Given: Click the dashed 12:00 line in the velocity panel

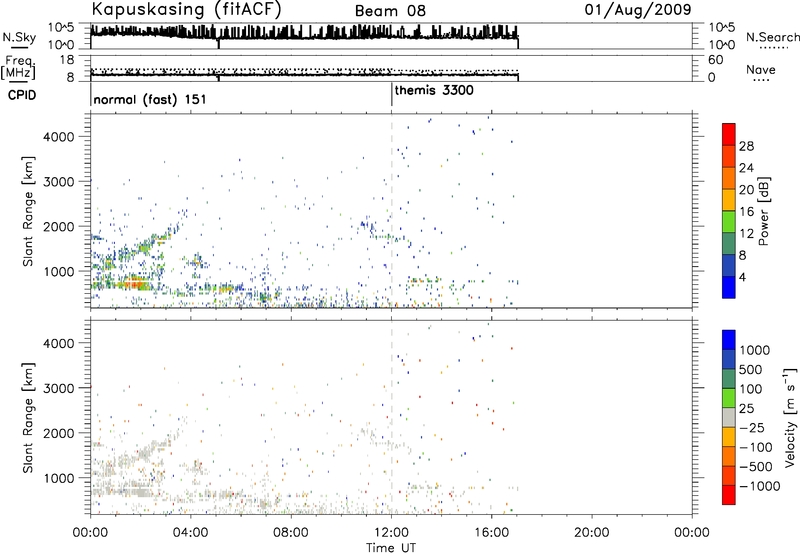Looking at the screenshot, I should click(x=392, y=417).
